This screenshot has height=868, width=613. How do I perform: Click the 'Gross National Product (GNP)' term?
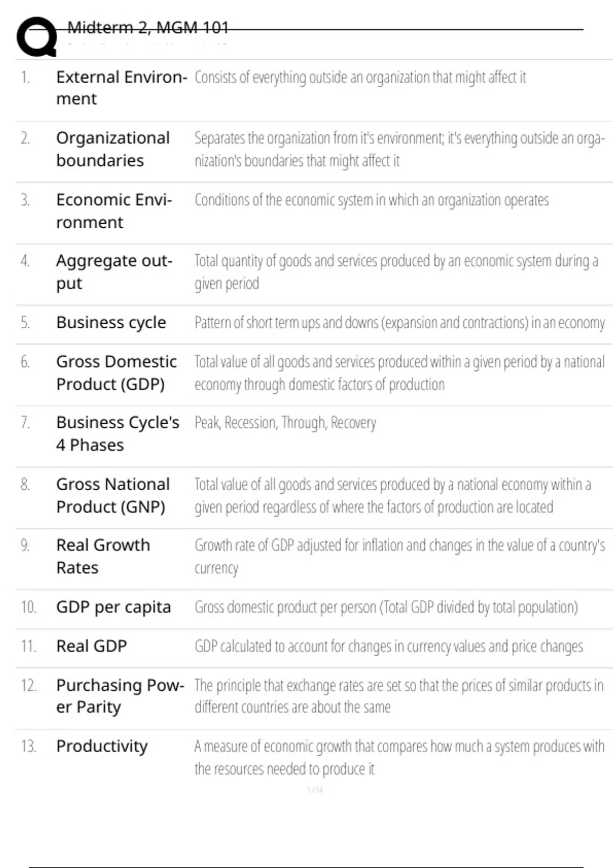point(113,495)
